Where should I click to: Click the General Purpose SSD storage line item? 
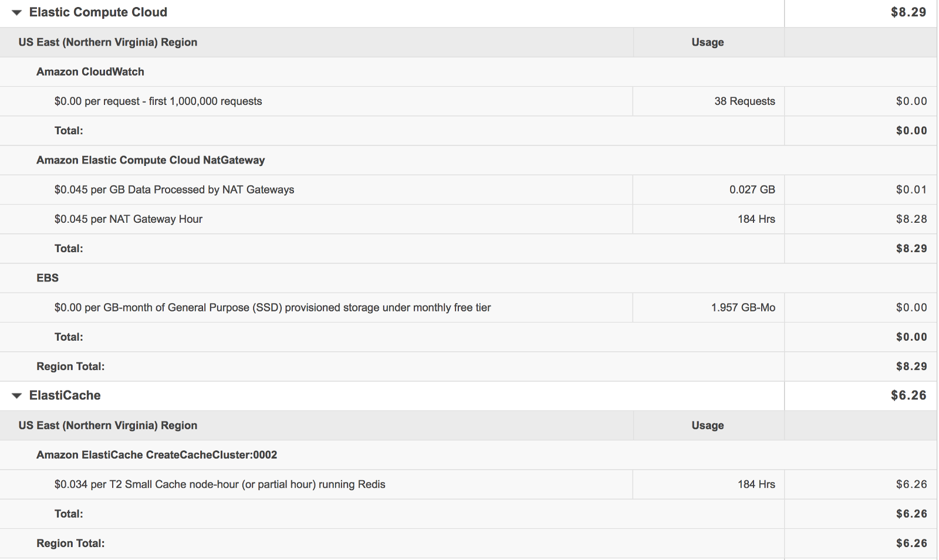pos(272,308)
